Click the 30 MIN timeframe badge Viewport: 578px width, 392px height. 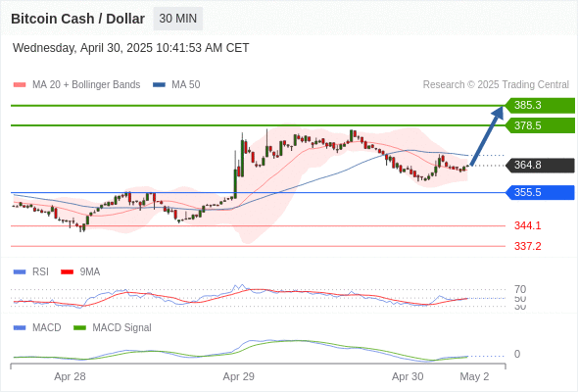[177, 19]
